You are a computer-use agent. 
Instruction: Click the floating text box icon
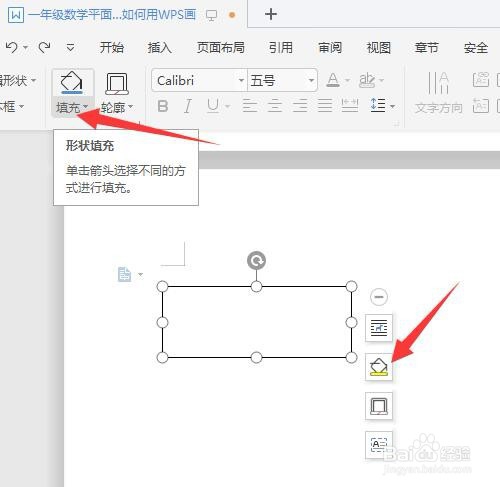tap(379, 445)
